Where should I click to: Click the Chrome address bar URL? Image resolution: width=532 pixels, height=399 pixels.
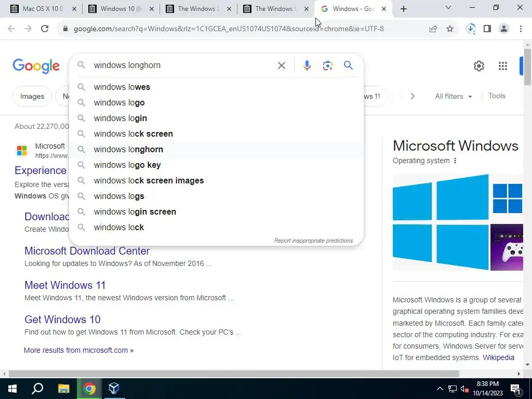[229, 29]
